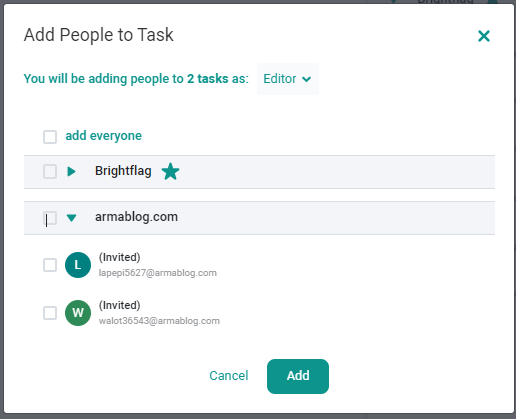Viewport: 516px width, 419px height.
Task: Click the Editor dropdown chevron
Action: pos(306,79)
